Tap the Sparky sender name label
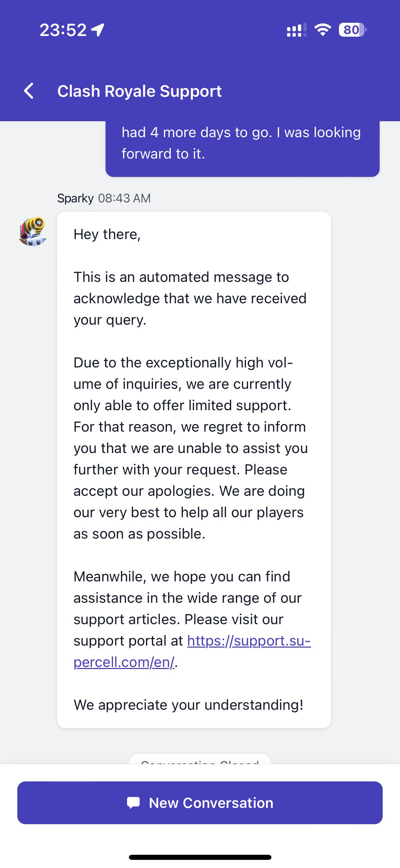Screen dimensions: 400x868 [75, 198]
